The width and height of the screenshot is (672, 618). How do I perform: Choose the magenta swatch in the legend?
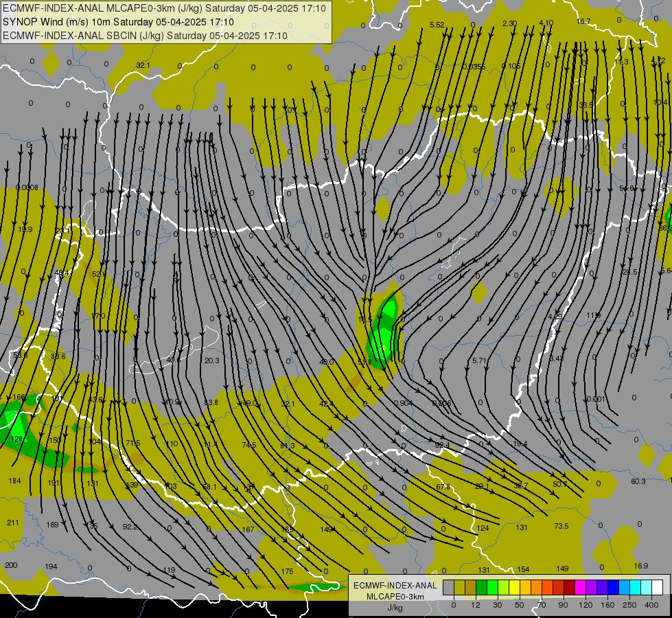point(580,587)
